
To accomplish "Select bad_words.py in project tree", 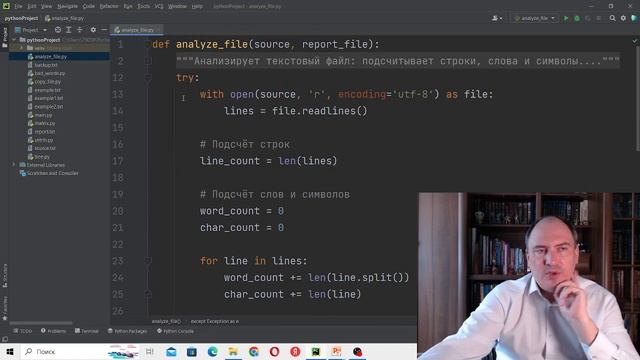I will click(49, 73).
